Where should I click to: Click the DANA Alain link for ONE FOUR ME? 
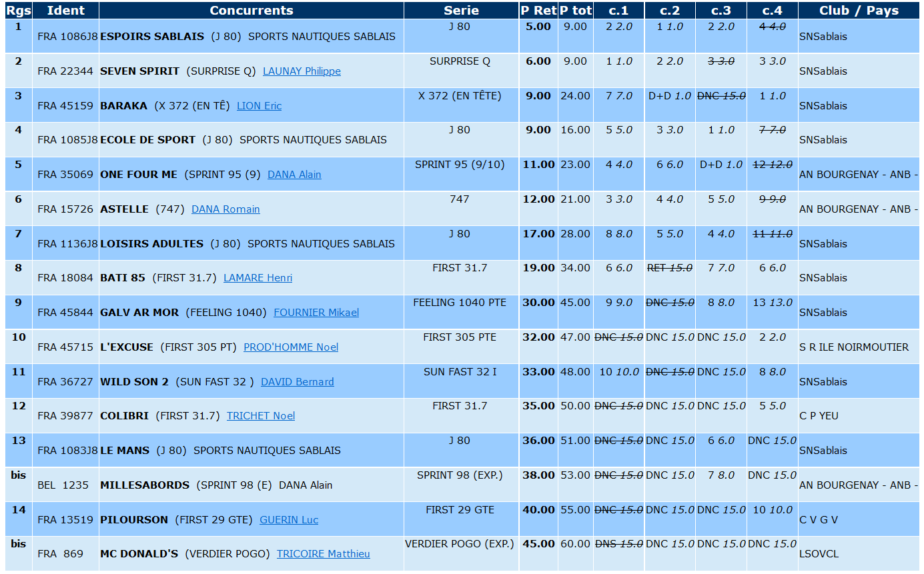pyautogui.click(x=294, y=175)
